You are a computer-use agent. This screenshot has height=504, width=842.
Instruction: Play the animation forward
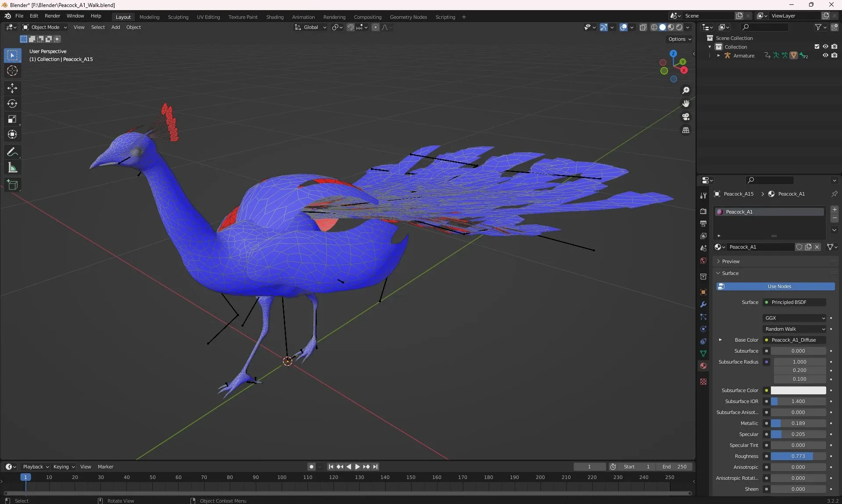tap(357, 467)
